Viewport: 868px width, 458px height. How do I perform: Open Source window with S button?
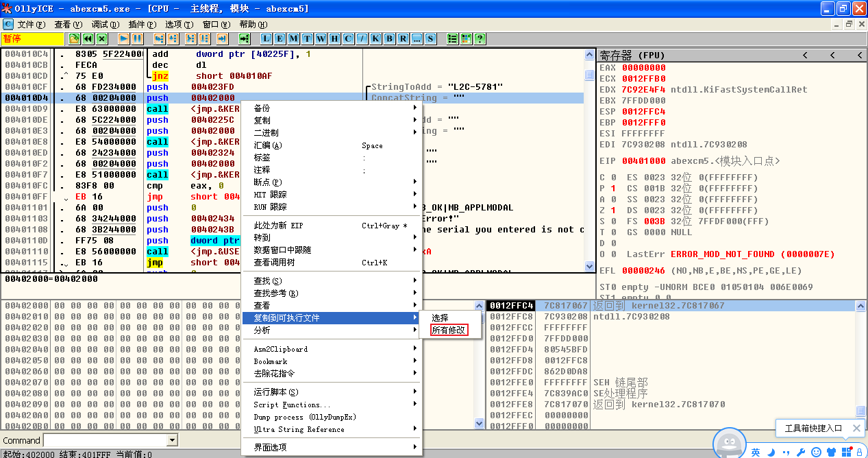pos(431,38)
